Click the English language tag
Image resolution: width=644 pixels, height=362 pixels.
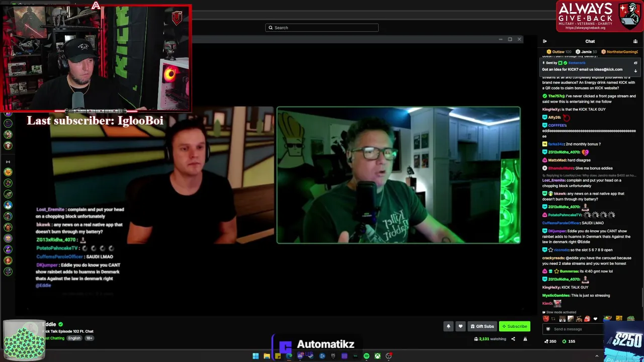pos(74,338)
